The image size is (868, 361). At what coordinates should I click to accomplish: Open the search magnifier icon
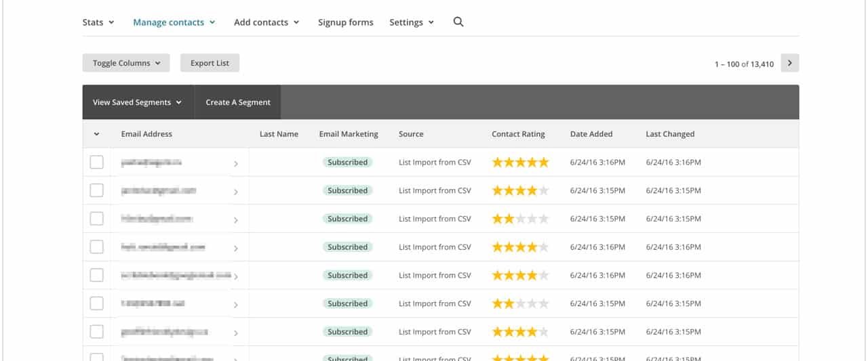pyautogui.click(x=458, y=22)
